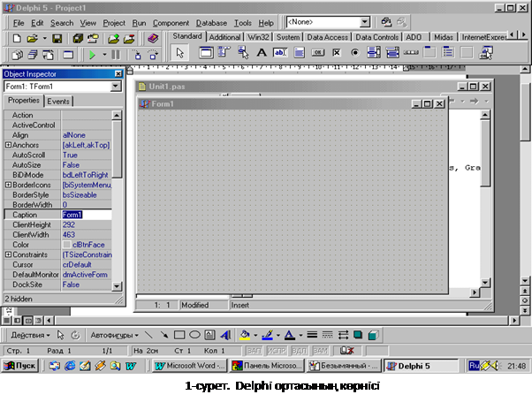Switch to the Additional palette tab
The width and height of the screenshot is (532, 402).
[224, 37]
